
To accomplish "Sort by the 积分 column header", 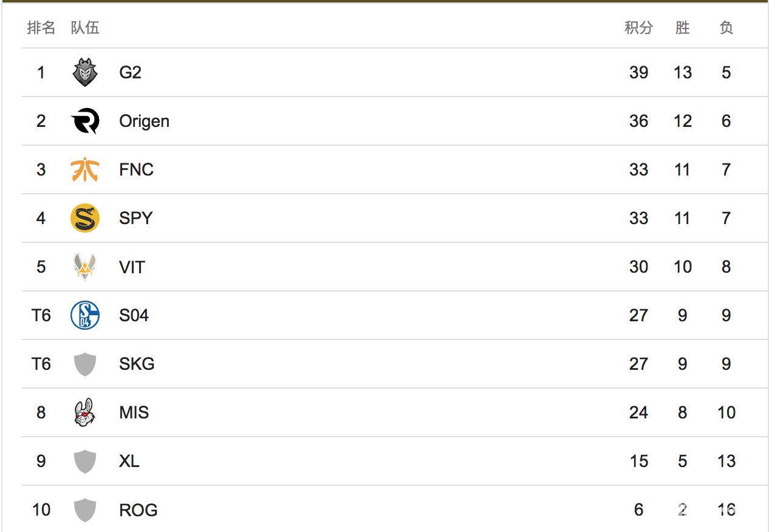I will click(x=638, y=27).
